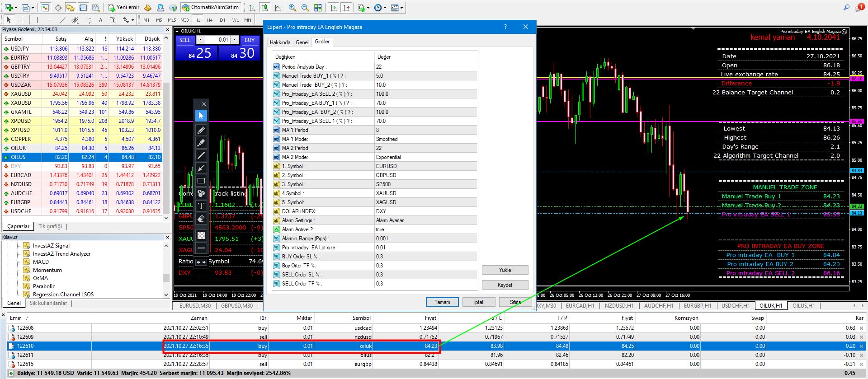
Task: Select the Fibonacci retracement tool
Action: 88,20
